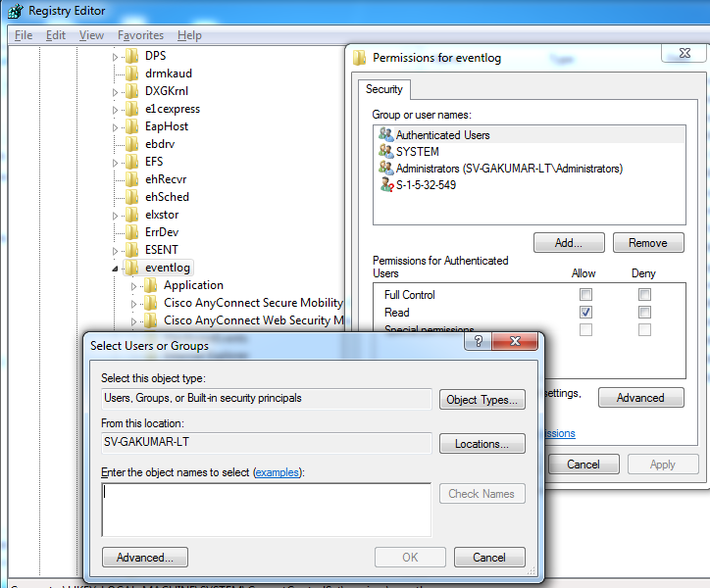The width and height of the screenshot is (710, 588).
Task: Click the Application subkey folder icon
Action: pyautogui.click(x=150, y=285)
